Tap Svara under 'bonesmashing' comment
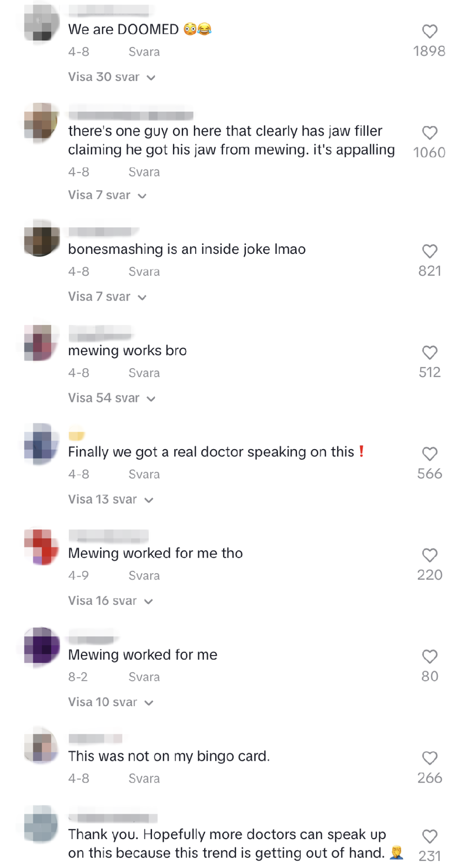The width and height of the screenshot is (465, 868). click(x=144, y=272)
